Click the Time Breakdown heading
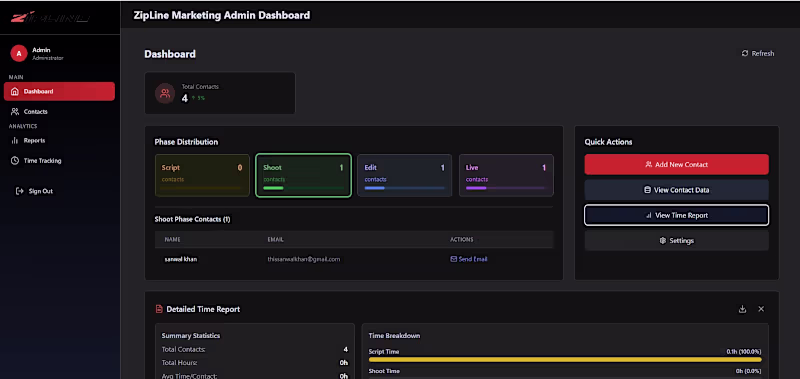Screen dimensions: 800x379 pos(394,336)
